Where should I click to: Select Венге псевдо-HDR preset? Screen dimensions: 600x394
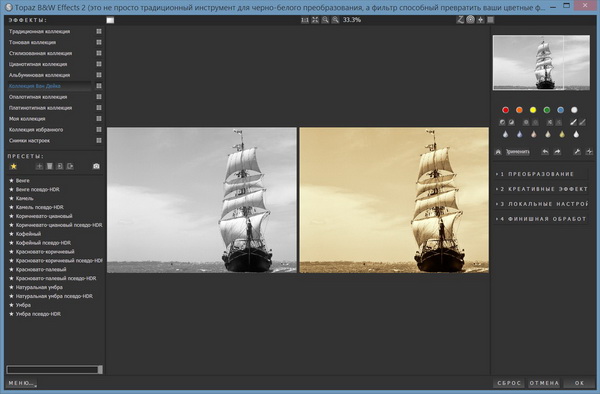38,189
